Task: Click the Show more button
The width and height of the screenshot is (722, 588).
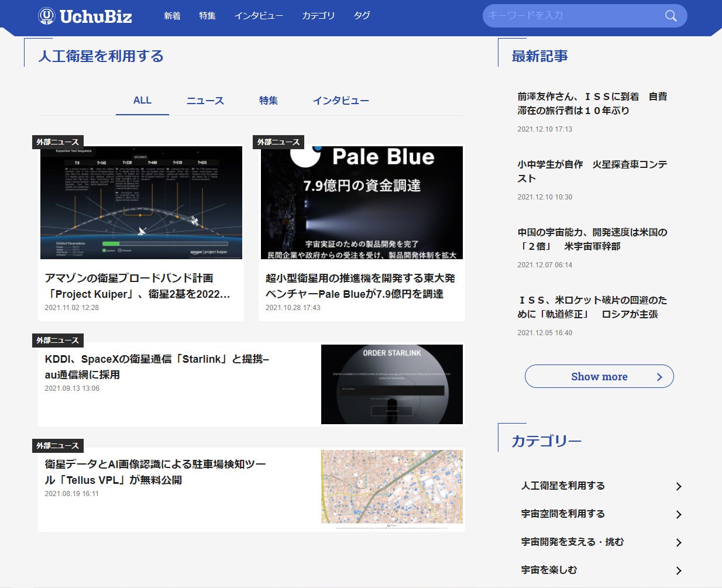Action: 599,376
